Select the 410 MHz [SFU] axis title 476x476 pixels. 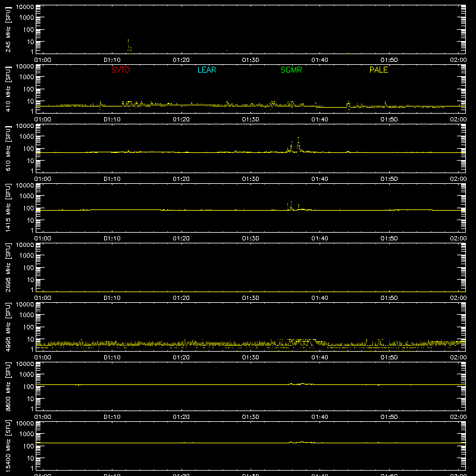point(8,89)
